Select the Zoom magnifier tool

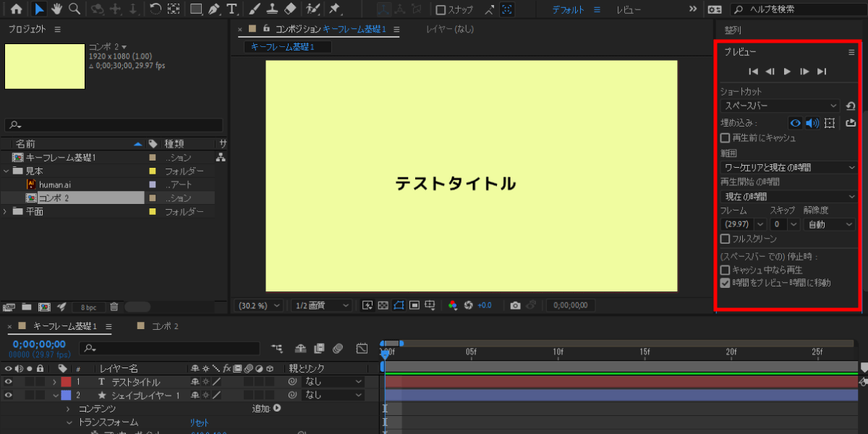coord(75,9)
